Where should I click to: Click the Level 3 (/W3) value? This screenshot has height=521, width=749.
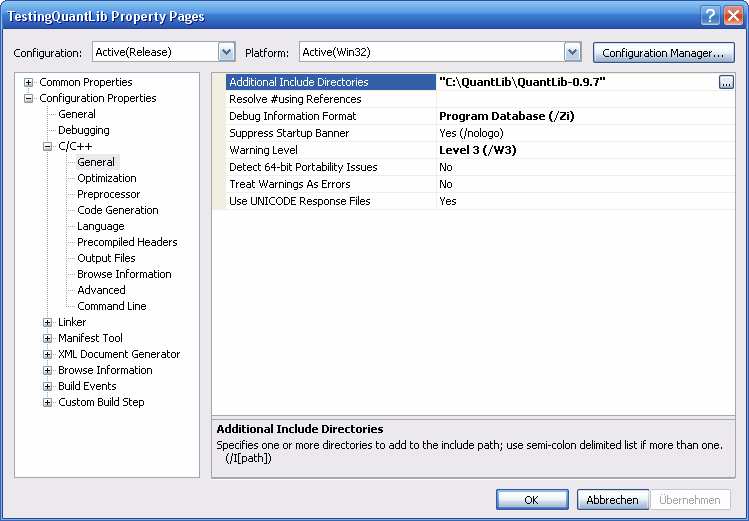(x=586, y=150)
